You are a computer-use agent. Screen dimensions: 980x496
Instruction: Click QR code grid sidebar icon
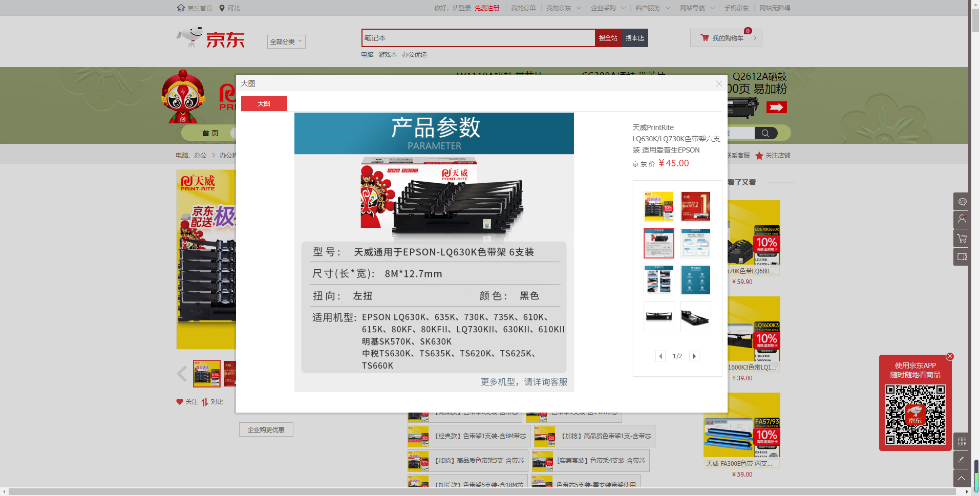click(962, 441)
